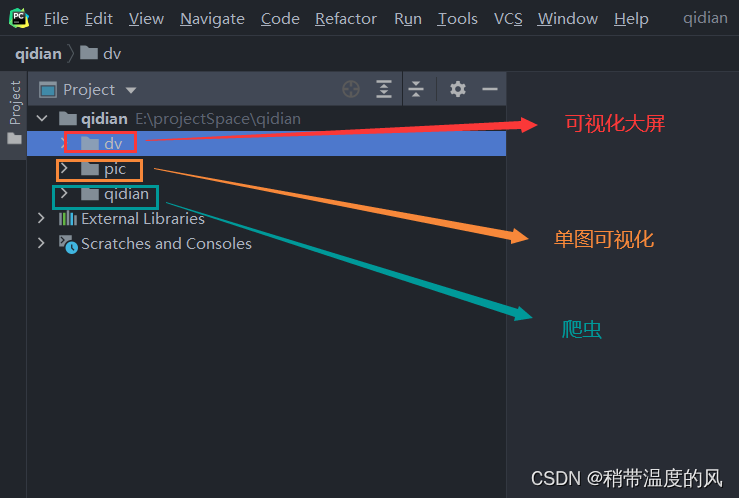The height and width of the screenshot is (498, 739).
Task: Open the Tools menu
Action: [457, 19]
